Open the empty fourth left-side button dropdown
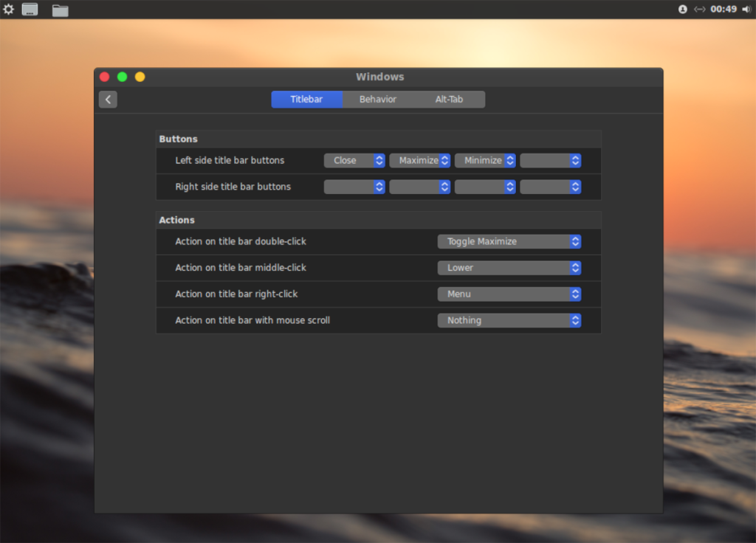This screenshot has height=543, width=756. (x=550, y=160)
